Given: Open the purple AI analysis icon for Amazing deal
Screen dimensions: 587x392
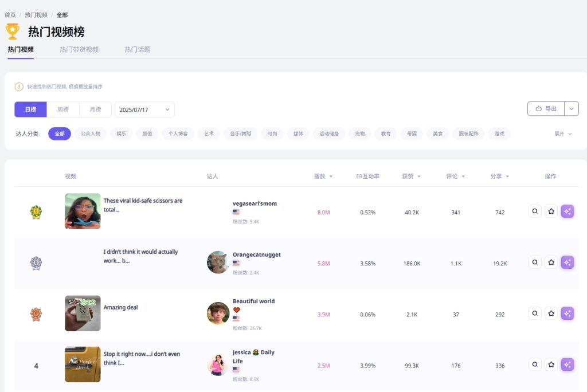Looking at the screenshot, I should coord(568,313).
